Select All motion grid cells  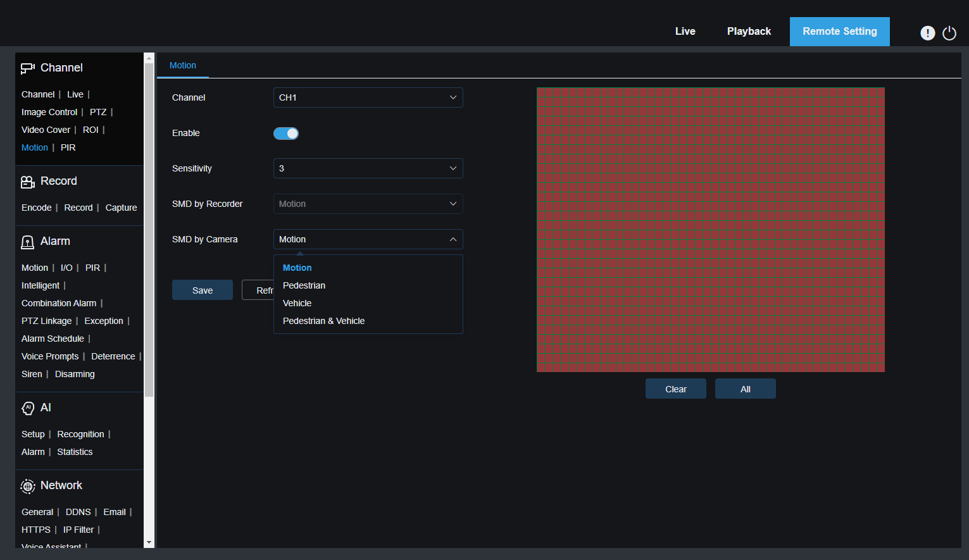point(745,389)
